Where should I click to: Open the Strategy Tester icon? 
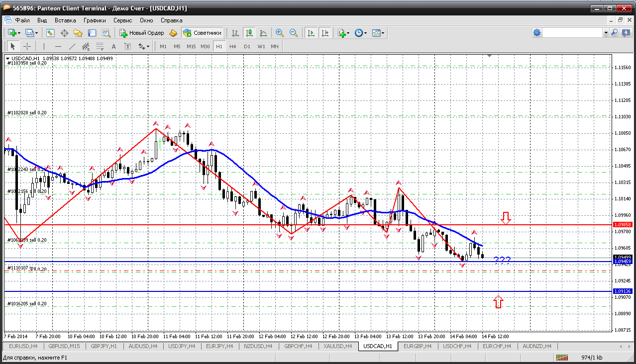click(106, 33)
